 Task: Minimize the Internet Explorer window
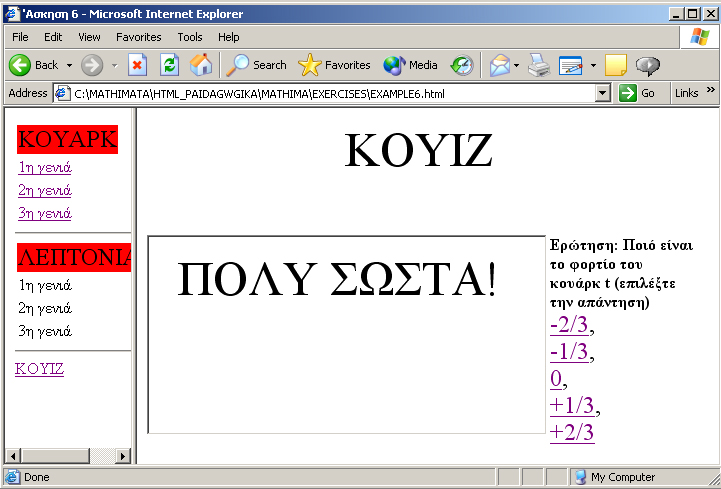pyautogui.click(x=676, y=14)
